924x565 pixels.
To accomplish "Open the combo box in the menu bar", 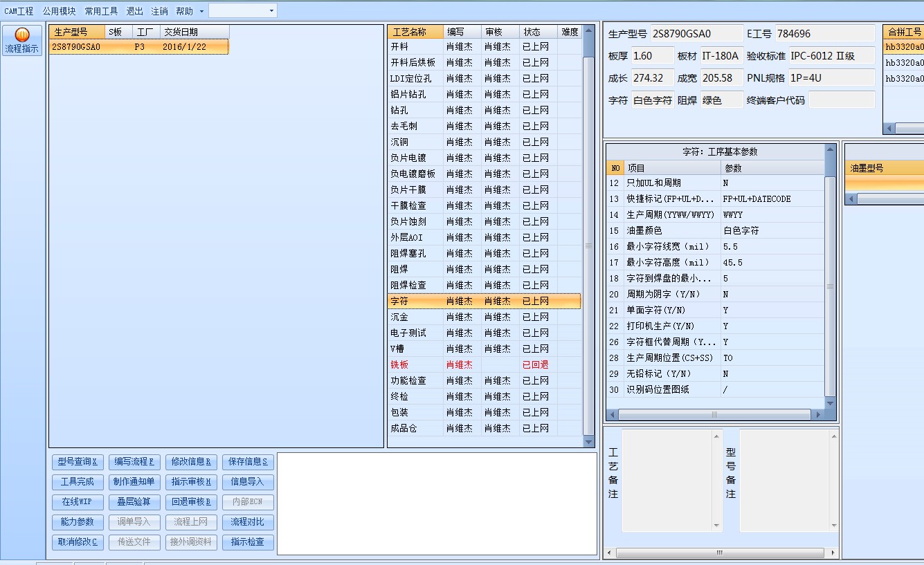I will click(x=242, y=10).
